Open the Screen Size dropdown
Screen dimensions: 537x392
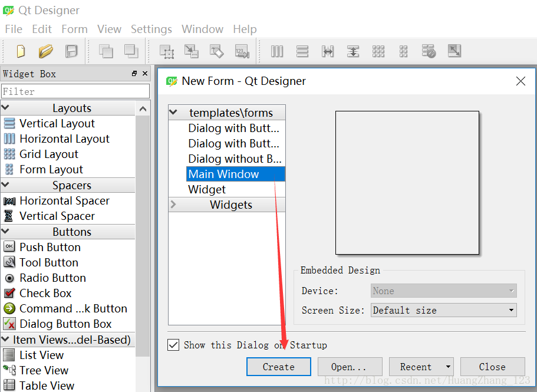[444, 310]
